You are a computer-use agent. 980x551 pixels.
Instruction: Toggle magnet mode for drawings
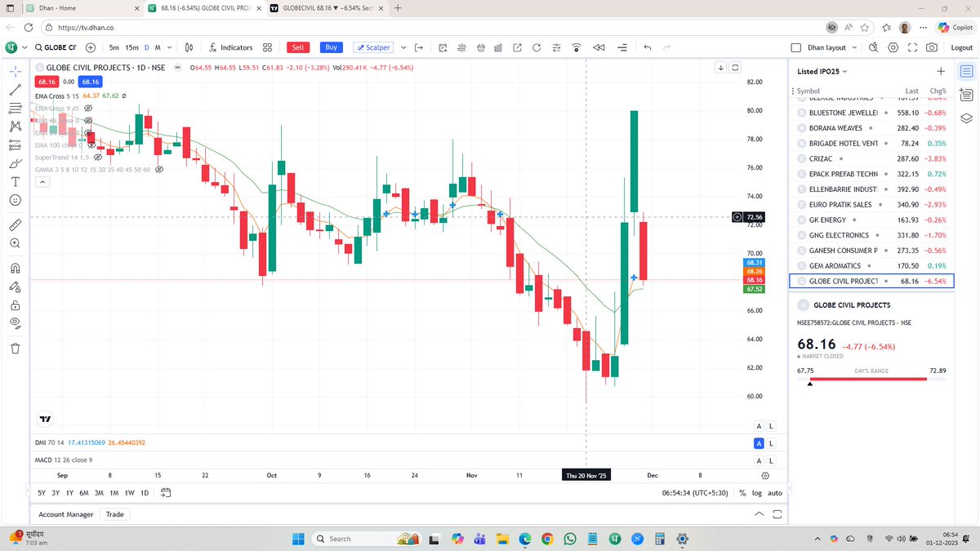pos(15,268)
